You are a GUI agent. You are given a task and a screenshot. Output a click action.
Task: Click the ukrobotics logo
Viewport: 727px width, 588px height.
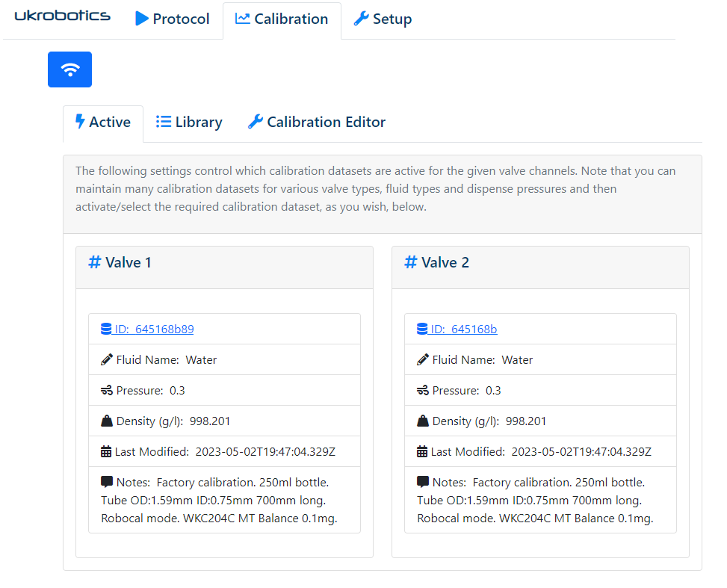pos(63,16)
